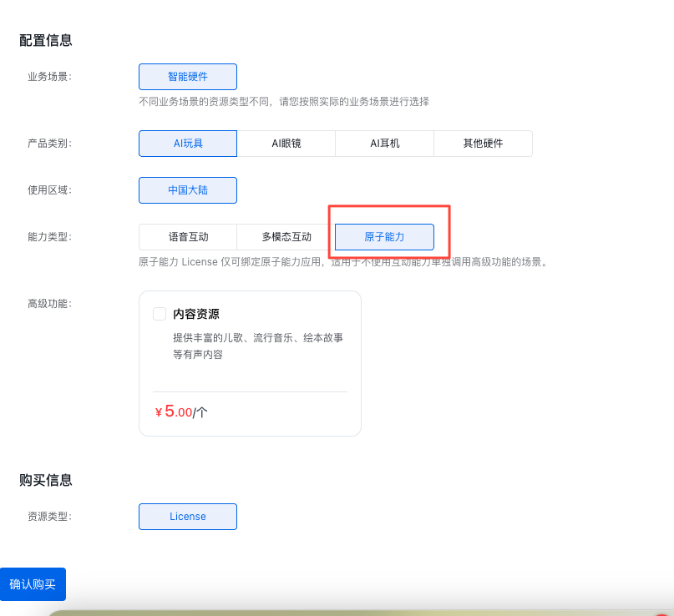The height and width of the screenshot is (616, 674).
Task: Select the 语音互动 capability type
Action: (188, 237)
